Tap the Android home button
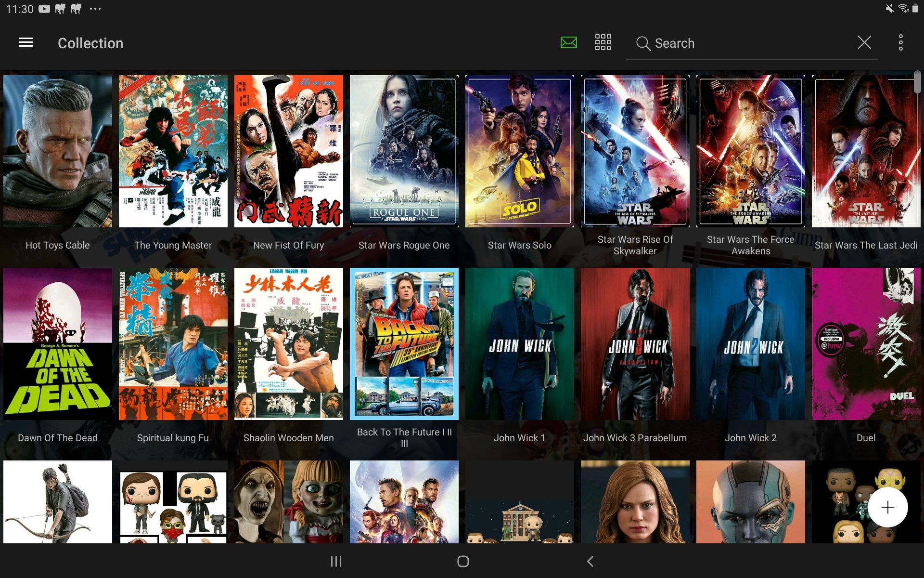This screenshot has width=924, height=578. point(463,561)
